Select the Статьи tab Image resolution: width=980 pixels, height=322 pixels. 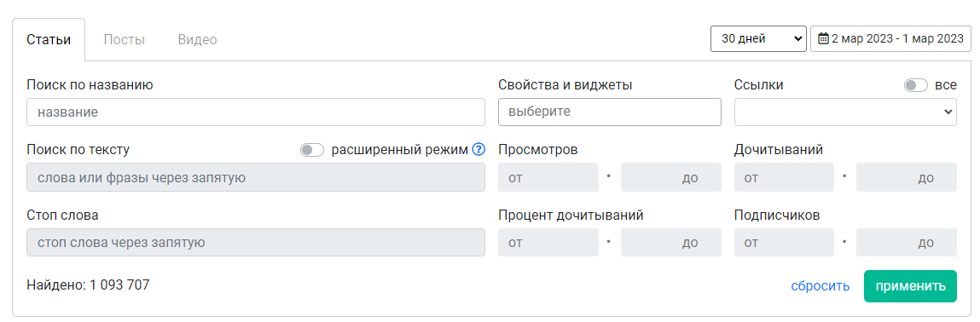point(49,40)
